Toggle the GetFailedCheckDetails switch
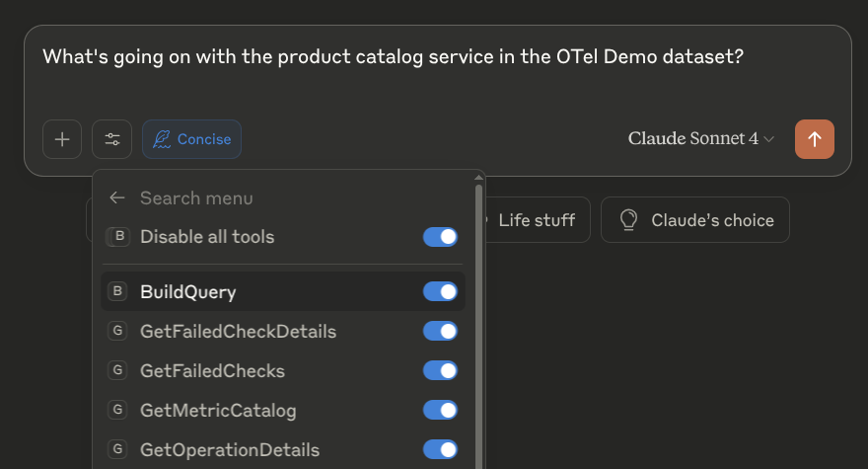This screenshot has width=868, height=469. (x=440, y=332)
